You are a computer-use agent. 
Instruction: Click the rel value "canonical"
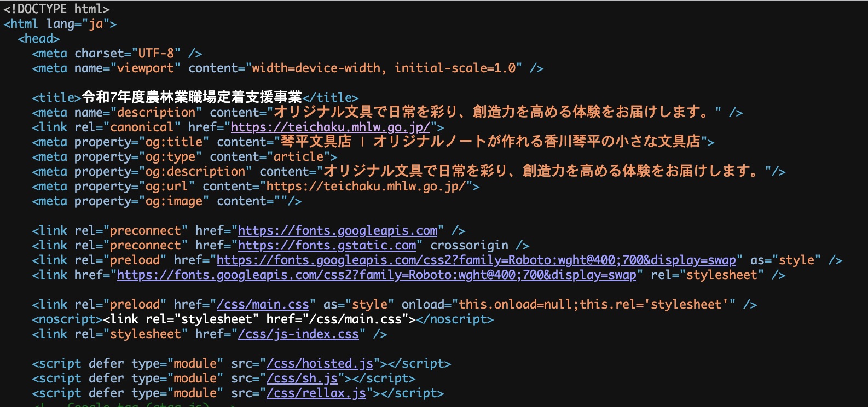[142, 127]
